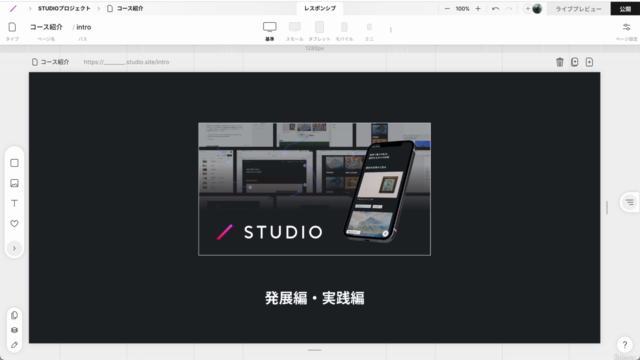Select the Image tool
Viewport: 640px width, 360px height.
click(14, 183)
